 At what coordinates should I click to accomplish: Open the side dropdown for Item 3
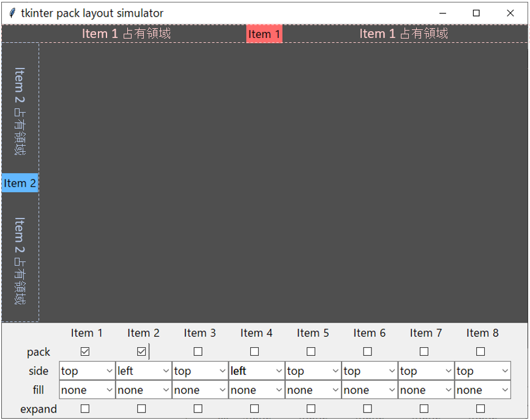[x=200, y=371]
